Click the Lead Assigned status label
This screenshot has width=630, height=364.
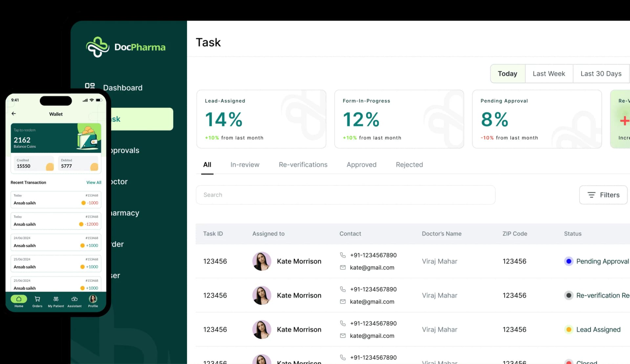click(x=598, y=330)
